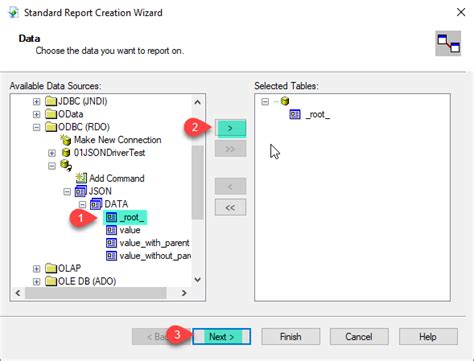The height and width of the screenshot is (361, 474).
Task: Click the Cancel button
Action: tap(359, 337)
